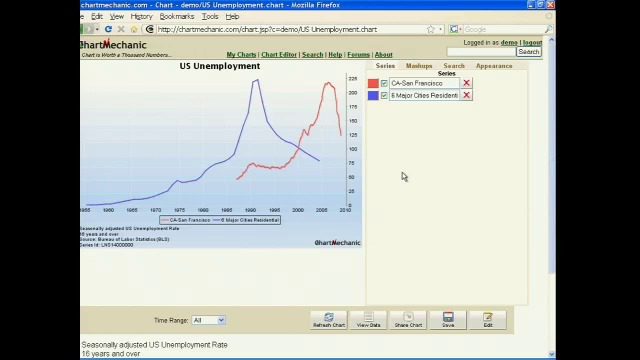Click the site Search button

point(529,52)
